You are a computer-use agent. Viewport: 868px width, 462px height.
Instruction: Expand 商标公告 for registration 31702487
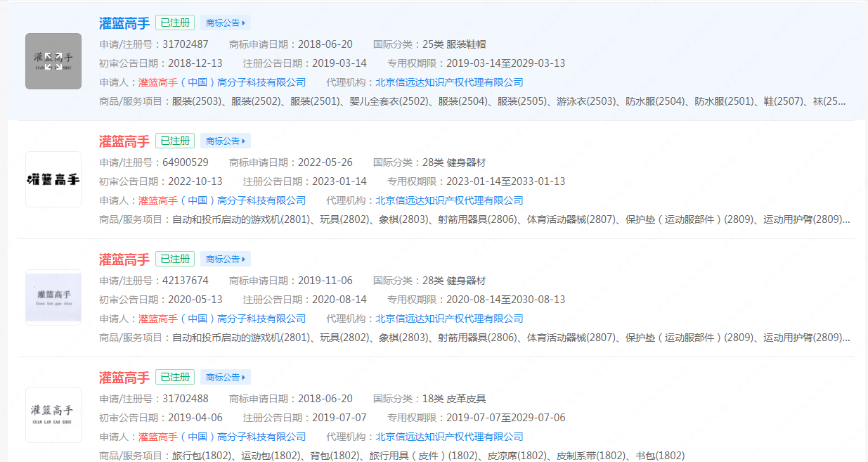click(226, 23)
